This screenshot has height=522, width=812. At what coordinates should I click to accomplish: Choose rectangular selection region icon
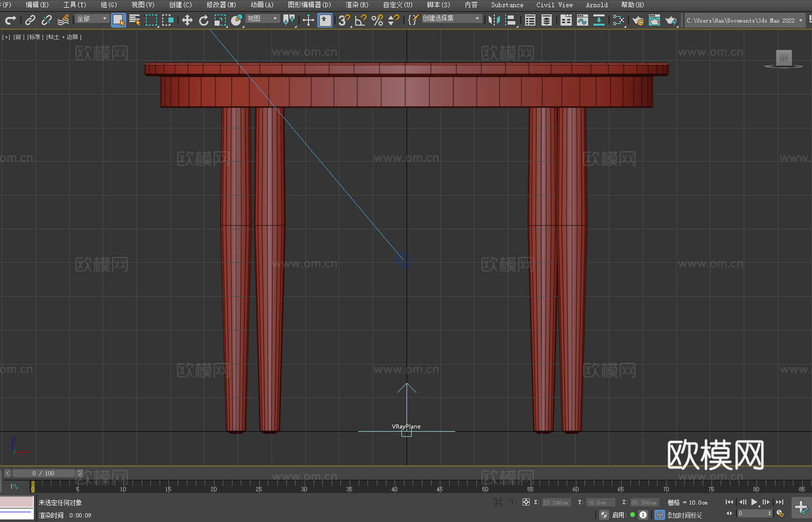151,20
